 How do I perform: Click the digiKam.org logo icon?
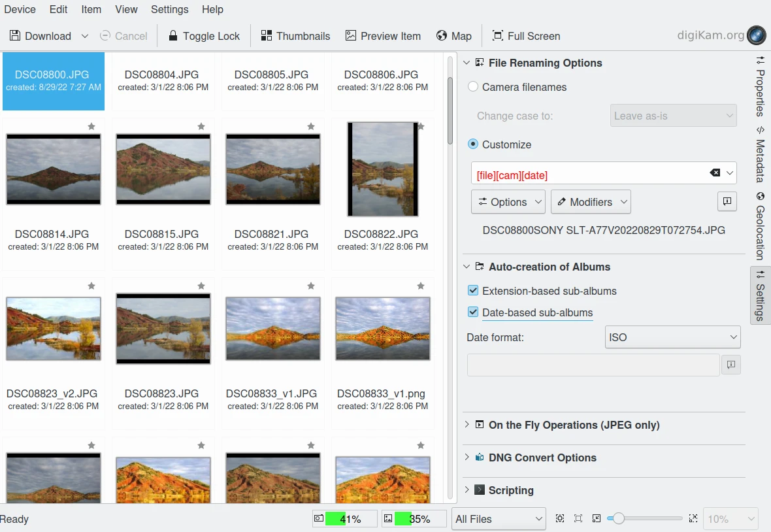tap(756, 35)
